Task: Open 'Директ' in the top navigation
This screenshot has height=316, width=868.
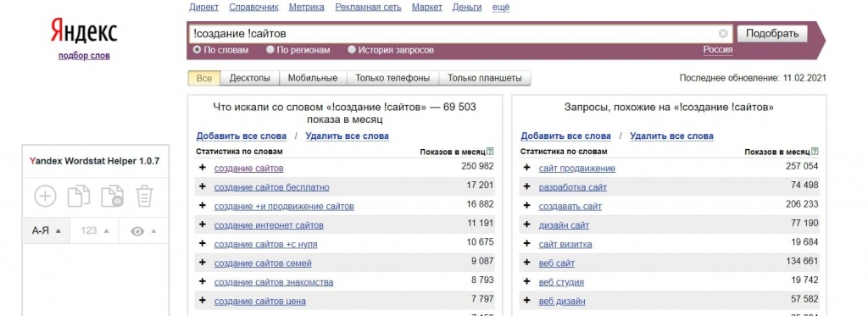Action: coord(203,7)
